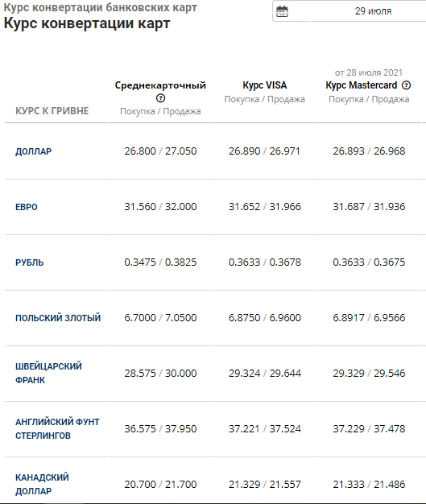The image size is (426, 504).
Task: Open the ШВЕЙЦАРСКИЙ ФРАНК currency link
Action: pos(48,374)
